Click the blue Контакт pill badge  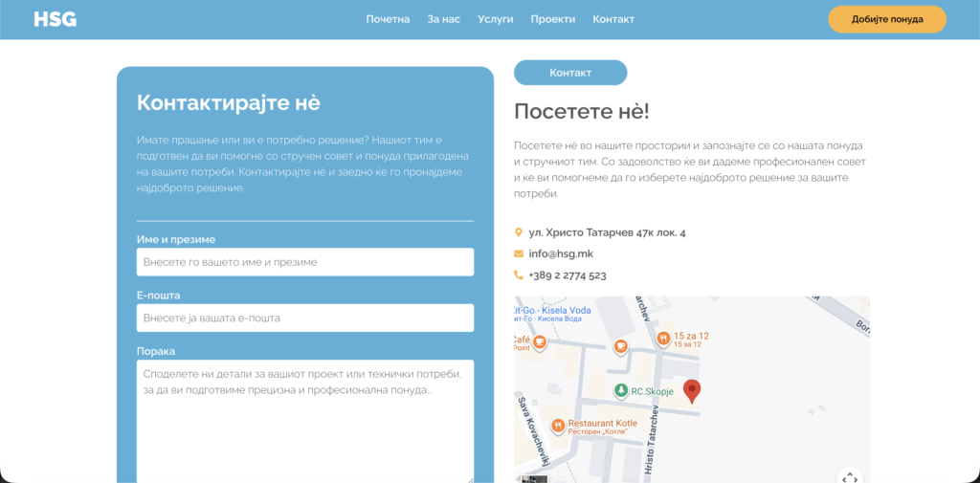point(570,73)
